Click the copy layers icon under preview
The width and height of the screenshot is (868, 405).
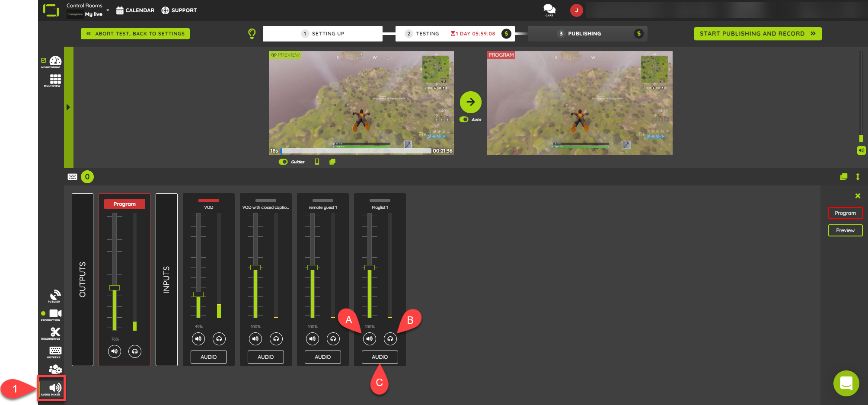332,162
